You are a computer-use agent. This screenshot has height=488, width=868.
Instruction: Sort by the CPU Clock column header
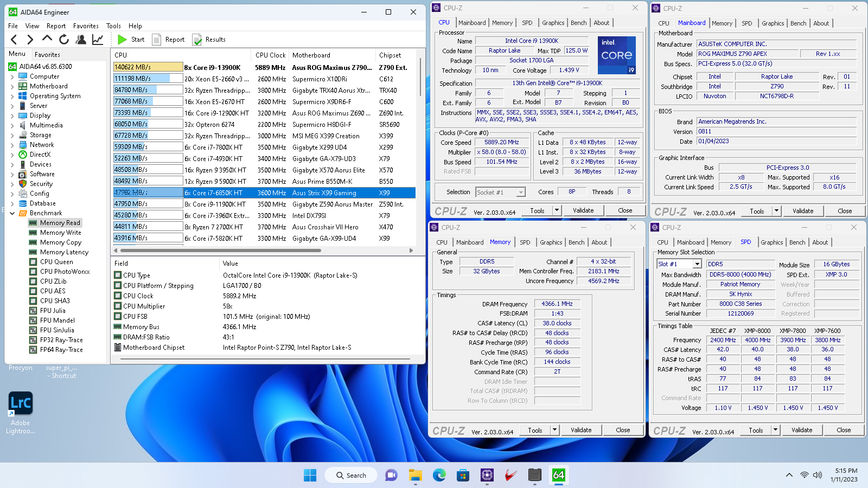pyautogui.click(x=270, y=55)
